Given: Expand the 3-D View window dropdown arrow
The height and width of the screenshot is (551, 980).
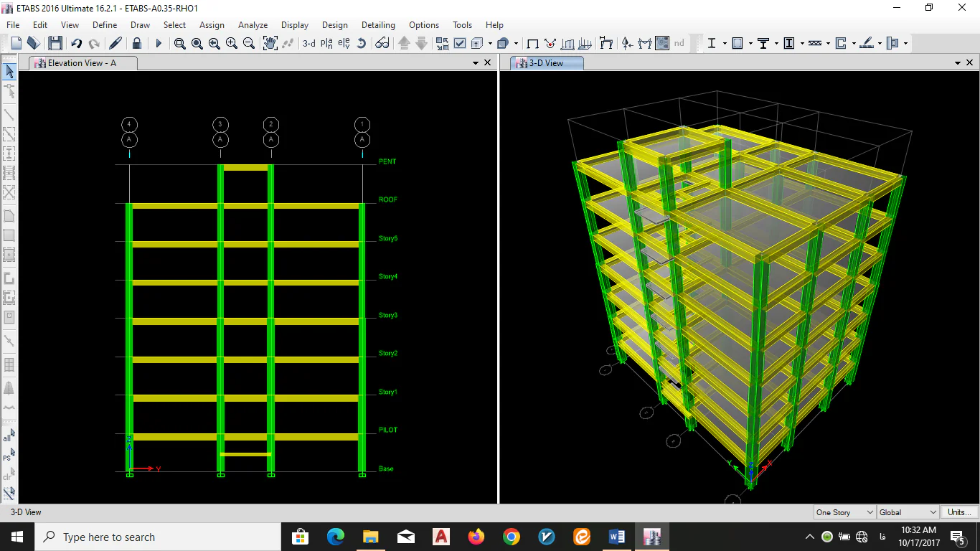Looking at the screenshot, I should 957,63.
